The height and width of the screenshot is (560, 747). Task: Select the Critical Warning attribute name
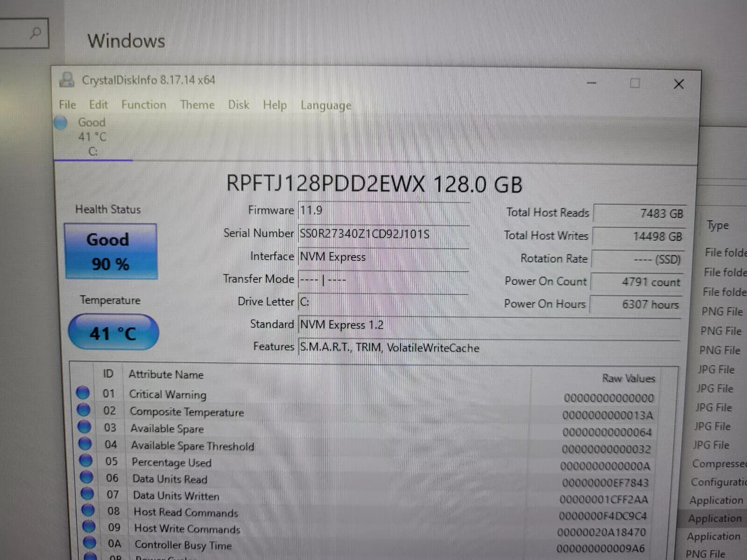pyautogui.click(x=168, y=395)
